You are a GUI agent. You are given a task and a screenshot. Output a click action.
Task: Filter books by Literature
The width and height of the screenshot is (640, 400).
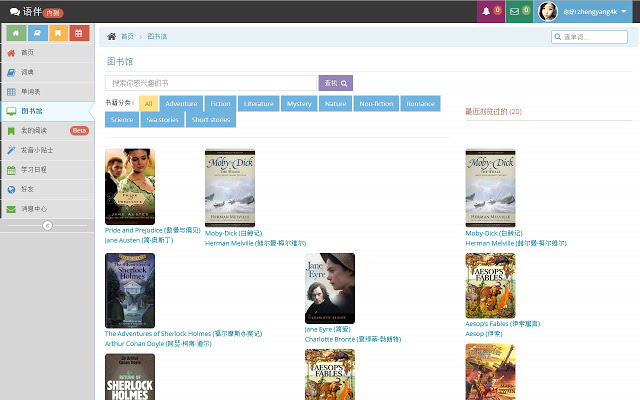click(x=259, y=104)
